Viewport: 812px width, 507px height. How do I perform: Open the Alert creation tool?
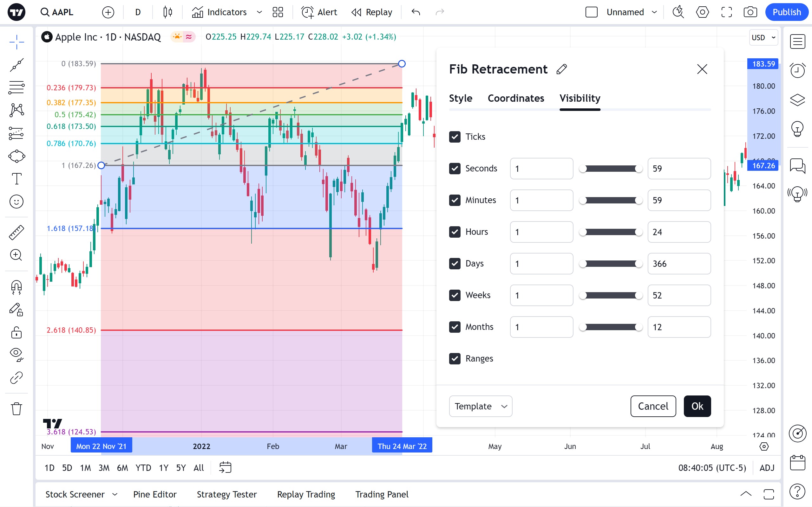pos(319,12)
